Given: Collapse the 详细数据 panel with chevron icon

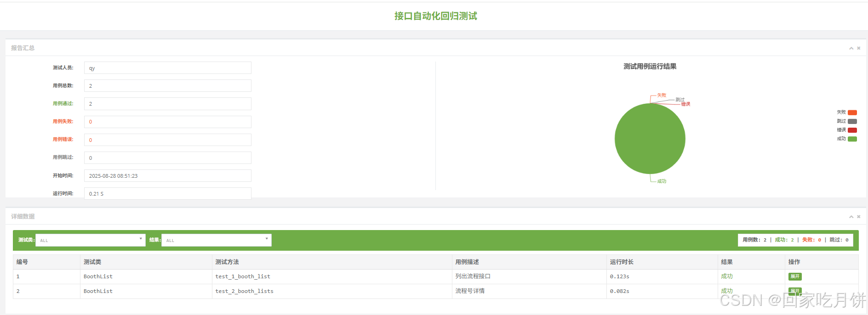Looking at the screenshot, I should click(851, 217).
